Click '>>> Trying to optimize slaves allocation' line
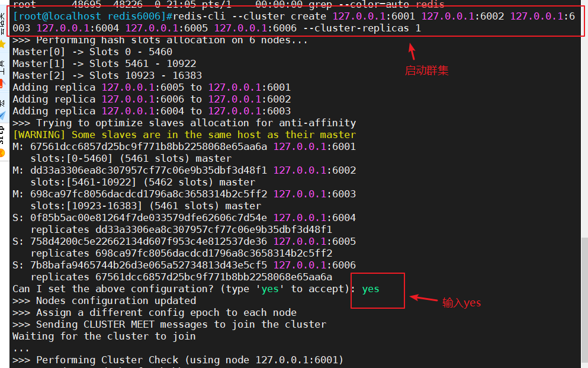Screen dimensions: 588x368 click(x=184, y=123)
